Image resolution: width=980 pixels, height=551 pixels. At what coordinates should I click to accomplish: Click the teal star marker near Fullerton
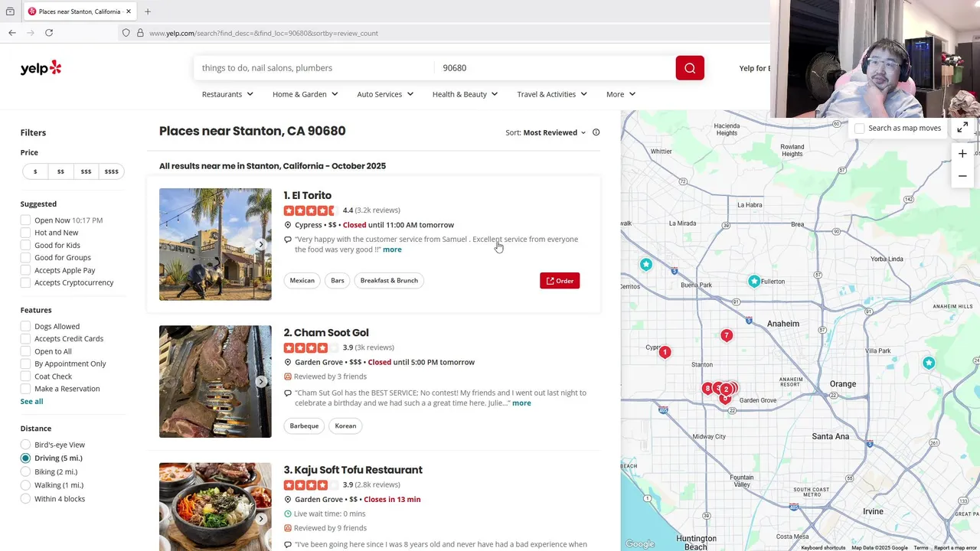(754, 281)
